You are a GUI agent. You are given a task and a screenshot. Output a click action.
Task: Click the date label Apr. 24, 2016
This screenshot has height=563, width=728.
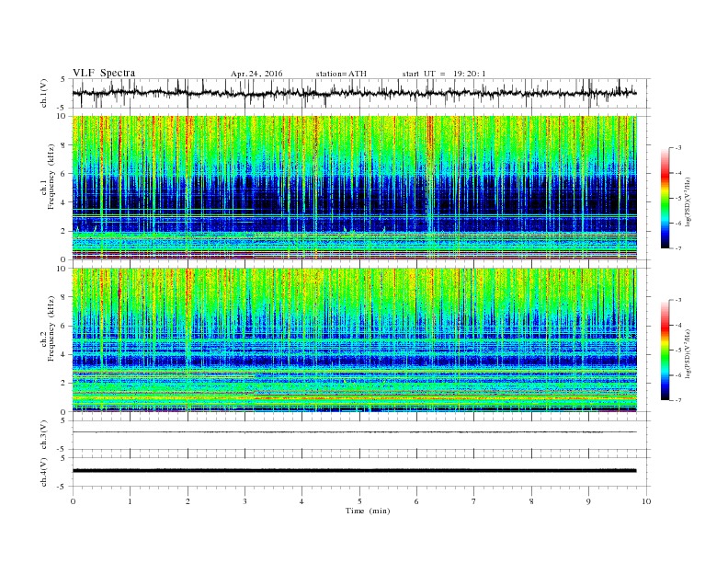[256, 74]
